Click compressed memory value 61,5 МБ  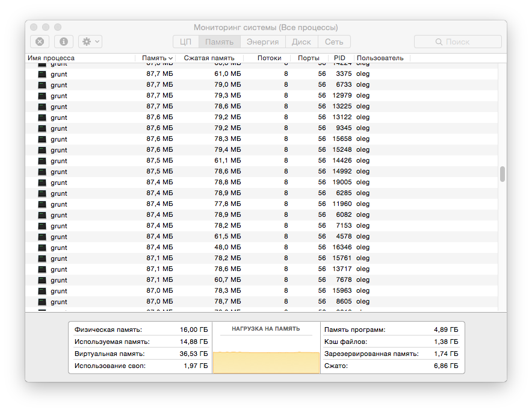[x=227, y=236]
